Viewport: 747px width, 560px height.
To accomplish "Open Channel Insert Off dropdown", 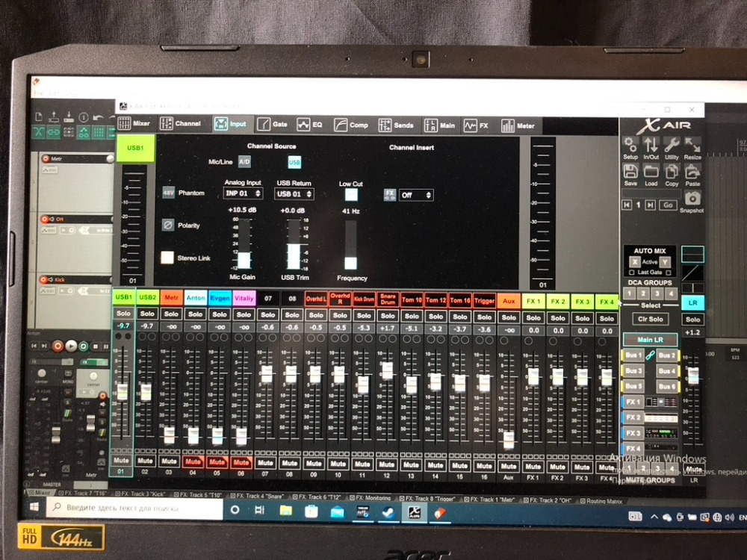I will pyautogui.click(x=416, y=195).
